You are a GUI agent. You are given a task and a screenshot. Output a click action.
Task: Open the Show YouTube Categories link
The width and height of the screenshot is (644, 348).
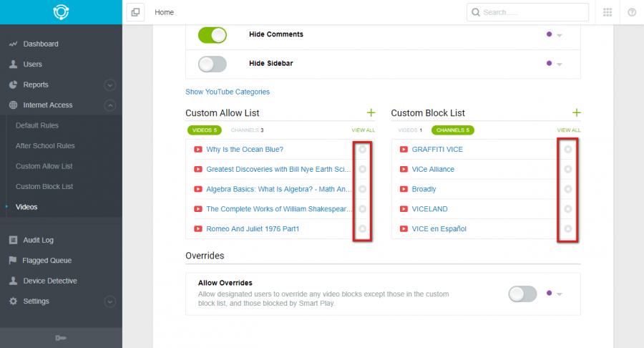[x=228, y=92]
